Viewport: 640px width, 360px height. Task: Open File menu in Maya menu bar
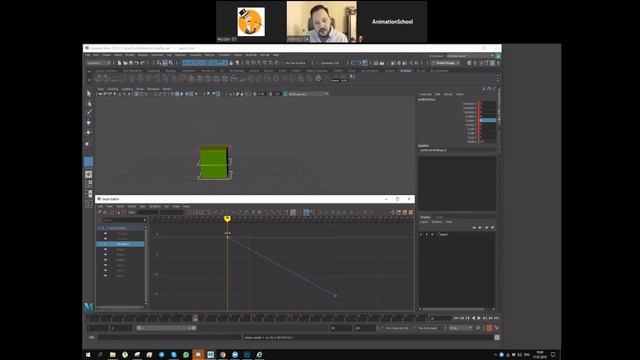[x=88, y=55]
